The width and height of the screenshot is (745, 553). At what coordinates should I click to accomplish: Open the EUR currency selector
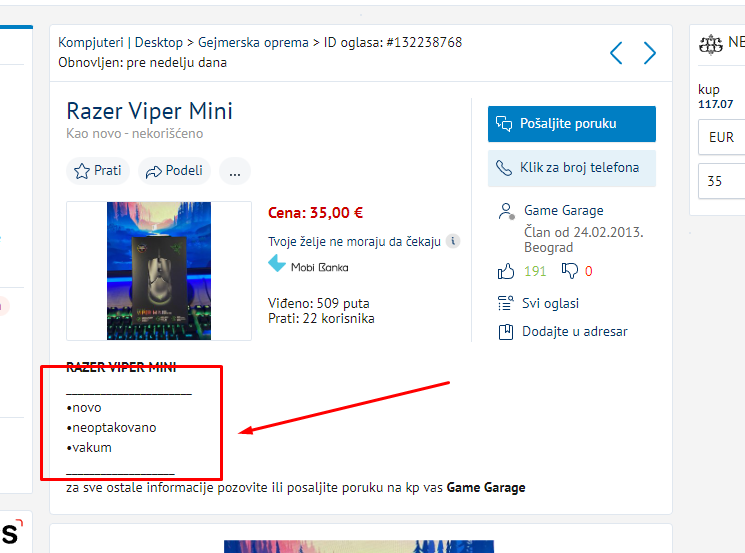tap(721, 137)
